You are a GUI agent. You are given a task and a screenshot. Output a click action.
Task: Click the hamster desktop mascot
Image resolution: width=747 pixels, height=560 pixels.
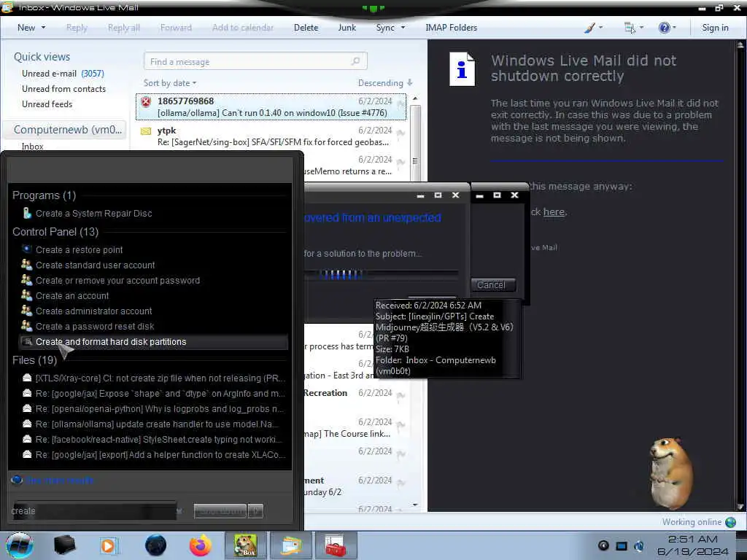point(672,474)
